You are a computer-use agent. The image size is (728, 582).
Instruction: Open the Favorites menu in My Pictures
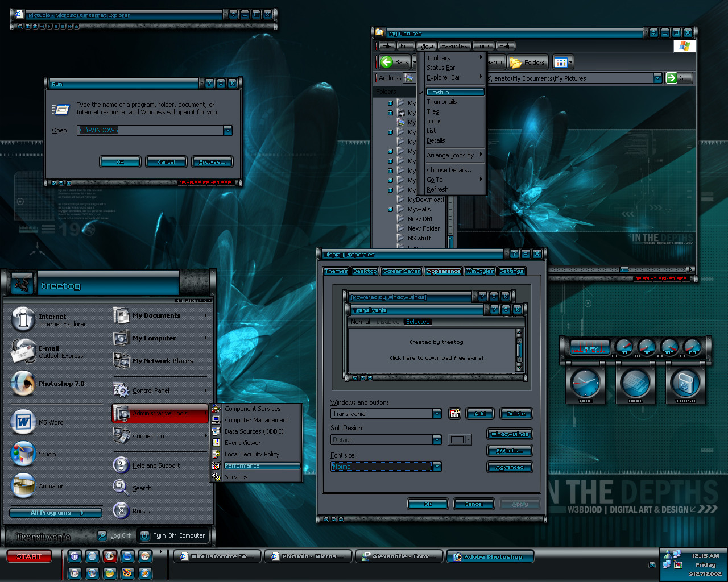[x=454, y=46]
